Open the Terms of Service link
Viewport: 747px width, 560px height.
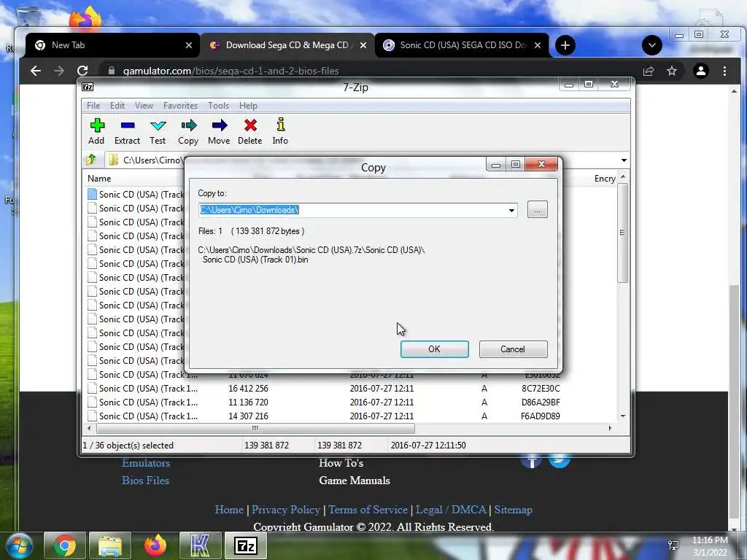coord(368,510)
